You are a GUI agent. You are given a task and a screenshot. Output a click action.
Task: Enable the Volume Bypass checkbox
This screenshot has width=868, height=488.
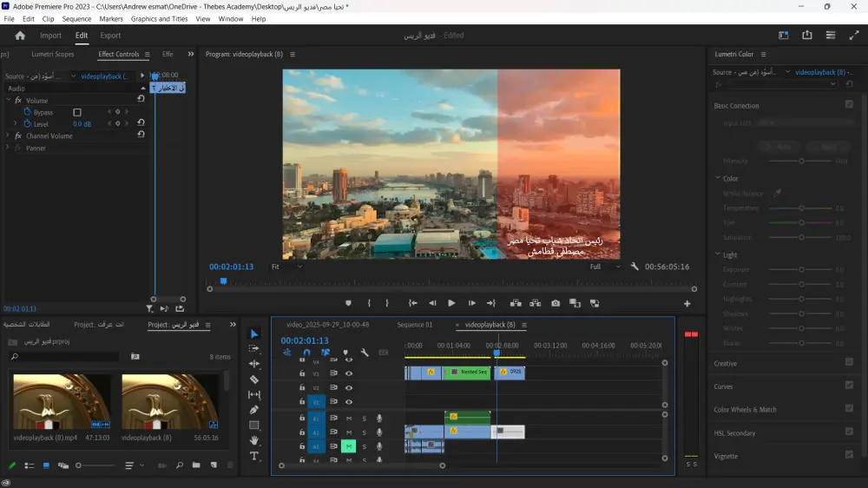[x=77, y=112]
